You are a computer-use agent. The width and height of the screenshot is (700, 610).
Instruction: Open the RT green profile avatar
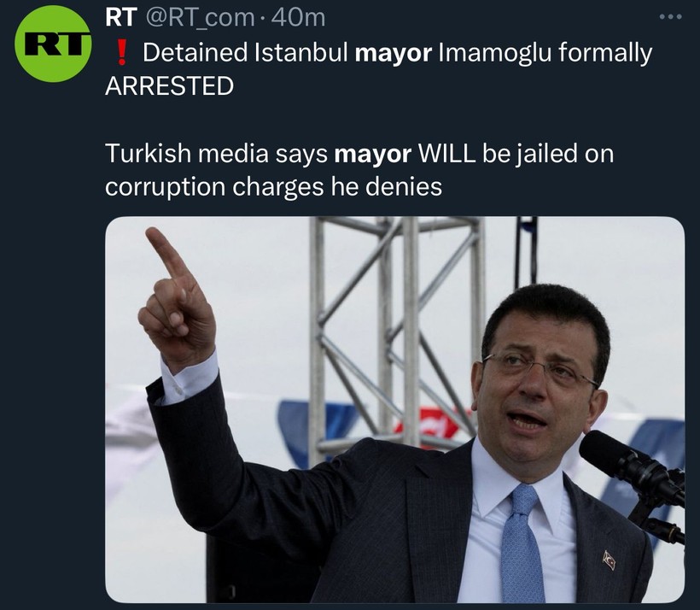pyautogui.click(x=53, y=44)
